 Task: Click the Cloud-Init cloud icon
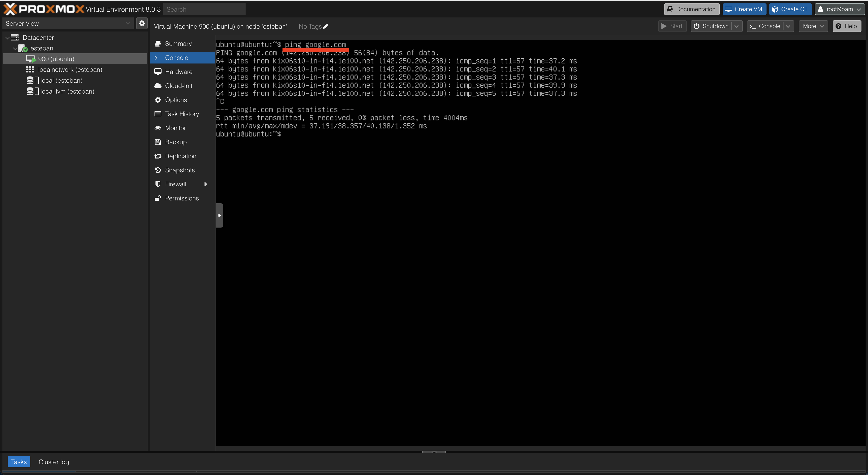coord(158,86)
